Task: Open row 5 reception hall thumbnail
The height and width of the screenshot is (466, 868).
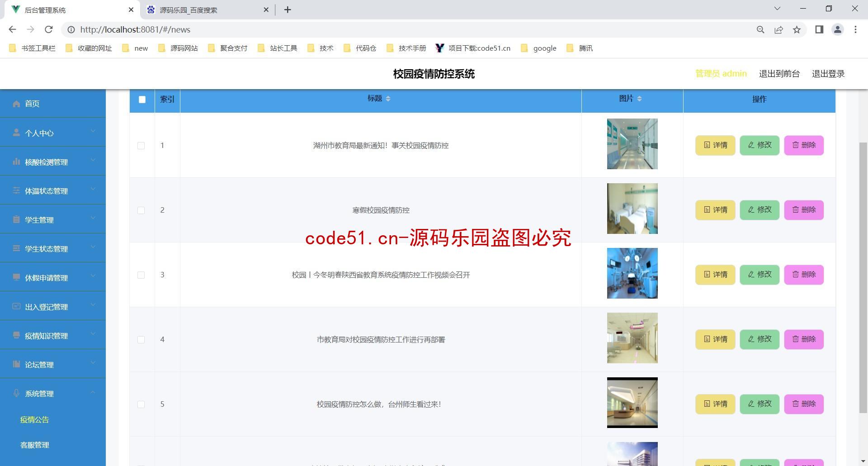Action: click(x=632, y=403)
